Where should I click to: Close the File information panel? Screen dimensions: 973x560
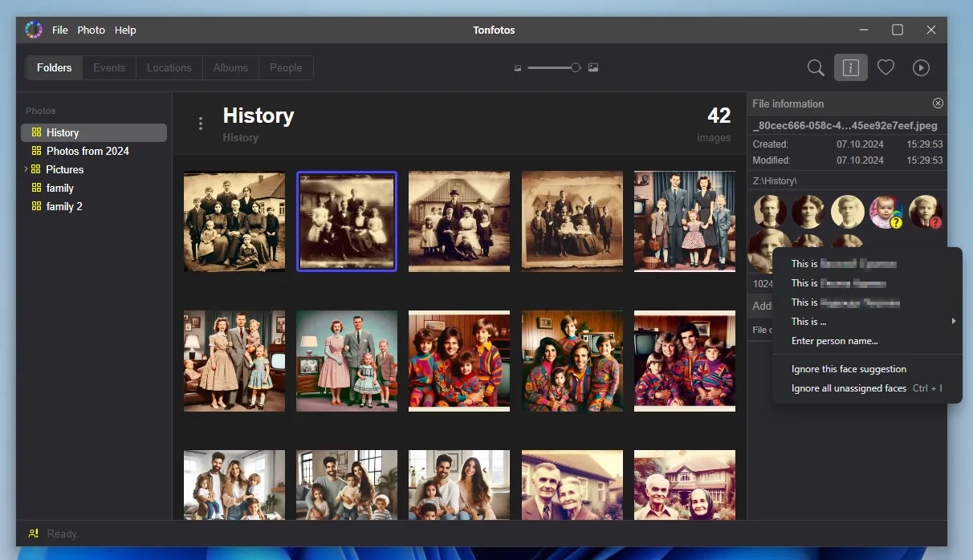tap(938, 103)
